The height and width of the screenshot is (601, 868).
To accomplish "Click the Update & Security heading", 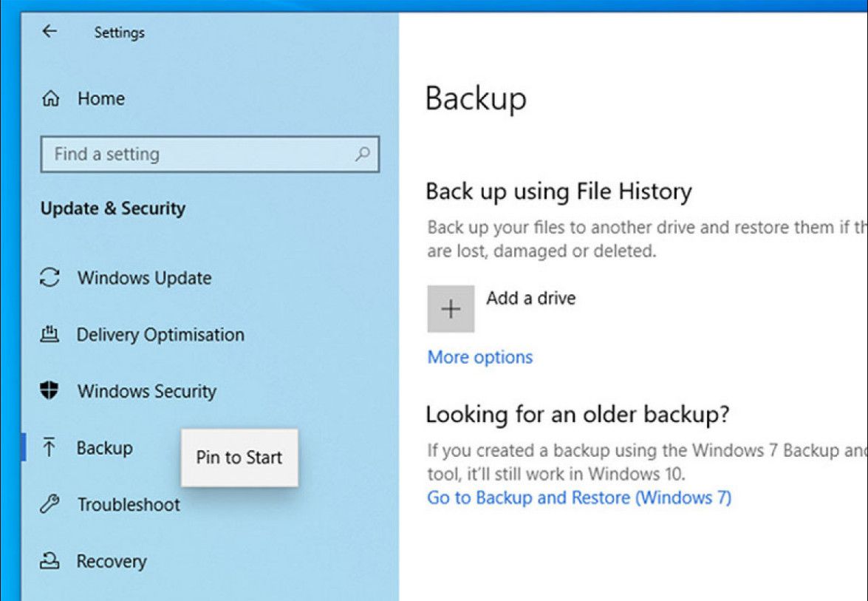I will point(113,208).
